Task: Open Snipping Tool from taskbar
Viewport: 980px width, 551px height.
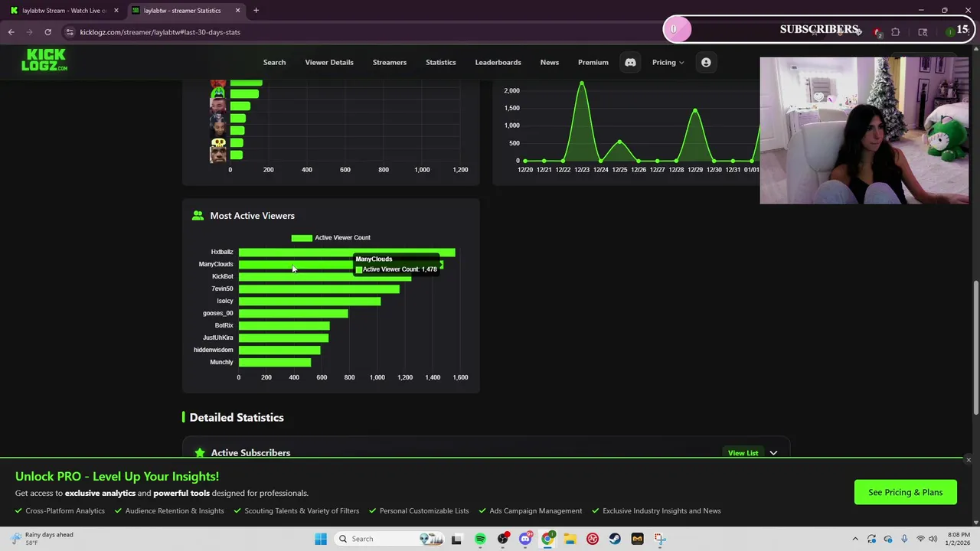Action: 660,539
